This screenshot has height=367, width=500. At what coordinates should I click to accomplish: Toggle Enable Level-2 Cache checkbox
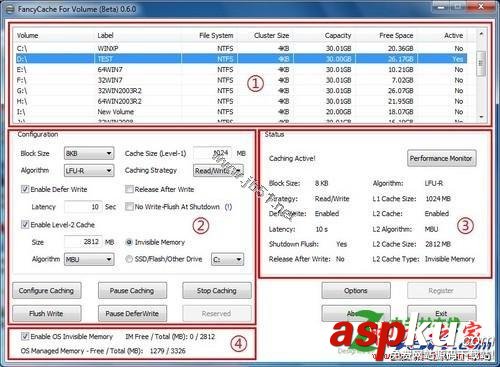(25, 225)
